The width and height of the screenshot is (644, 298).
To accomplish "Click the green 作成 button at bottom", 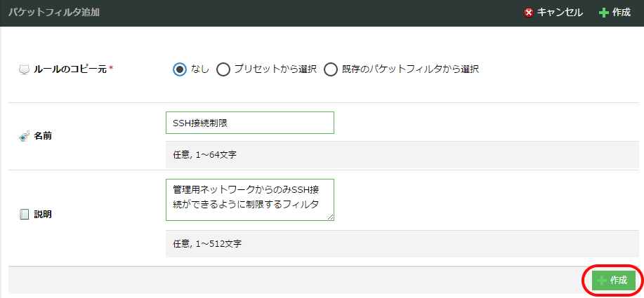I will point(614,280).
